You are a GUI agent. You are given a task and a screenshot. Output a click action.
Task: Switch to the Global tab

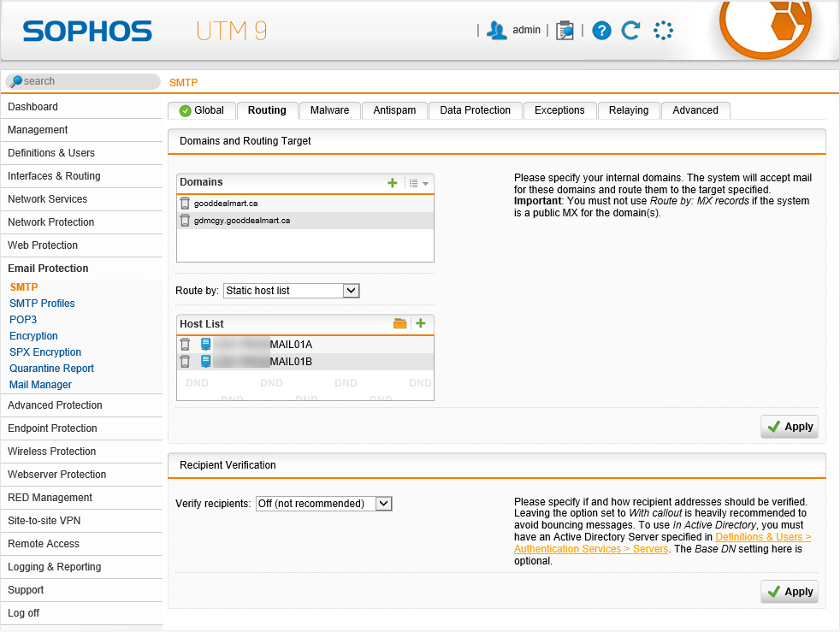coord(202,110)
